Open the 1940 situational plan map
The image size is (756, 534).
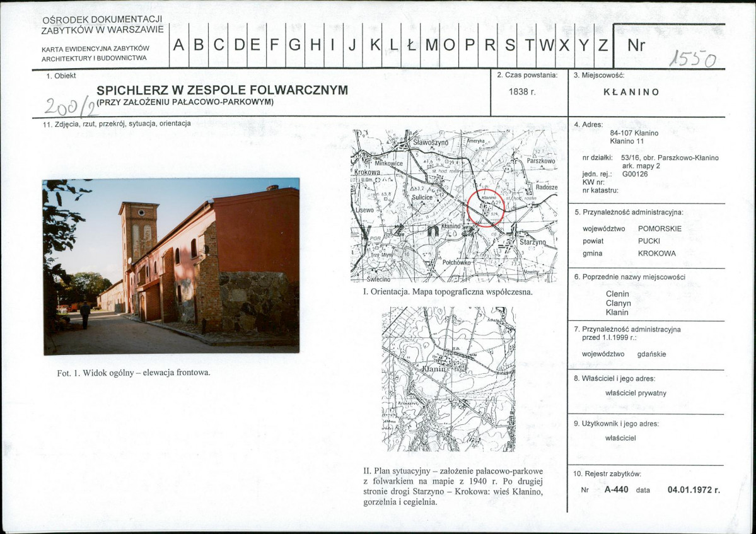pos(448,379)
